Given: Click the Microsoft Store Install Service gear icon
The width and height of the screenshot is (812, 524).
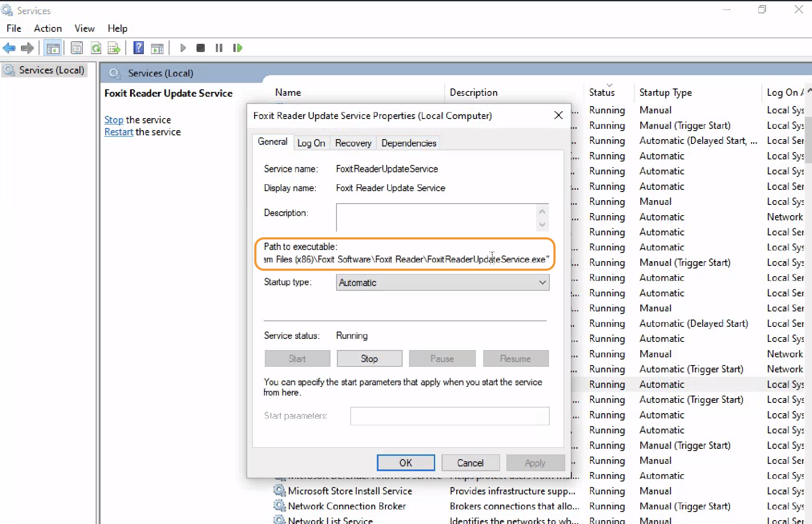Looking at the screenshot, I should tap(279, 490).
